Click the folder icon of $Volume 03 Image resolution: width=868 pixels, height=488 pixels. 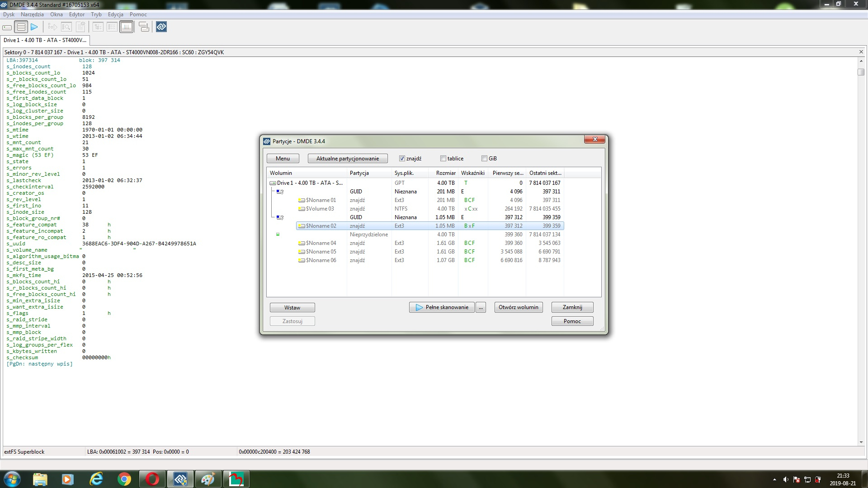pyautogui.click(x=302, y=209)
